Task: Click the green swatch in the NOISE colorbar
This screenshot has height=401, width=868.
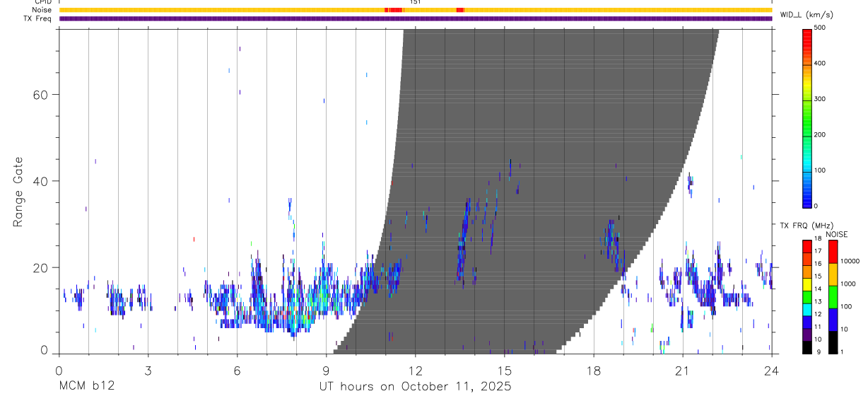Action: click(x=833, y=296)
